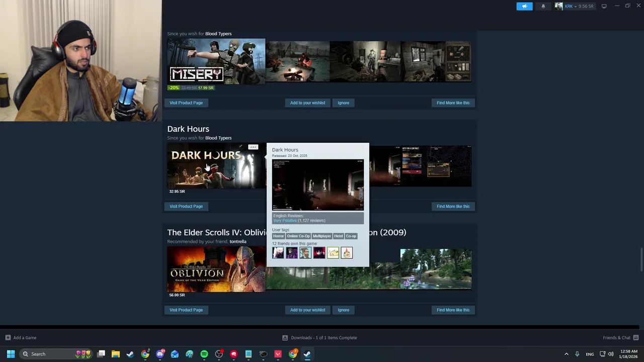Open Misery campfire screenshot
Image resolution: width=644 pixels, height=362 pixels.
click(x=298, y=61)
